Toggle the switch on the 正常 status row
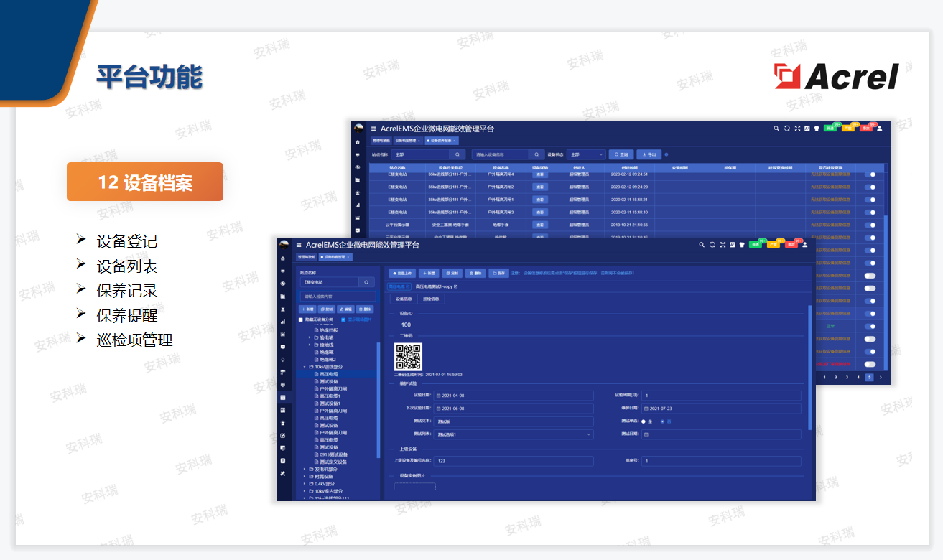Viewport: 943px width, 560px height. (x=870, y=326)
